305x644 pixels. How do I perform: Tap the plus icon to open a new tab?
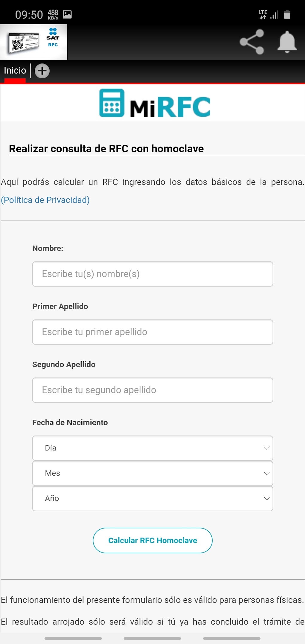pos(42,71)
